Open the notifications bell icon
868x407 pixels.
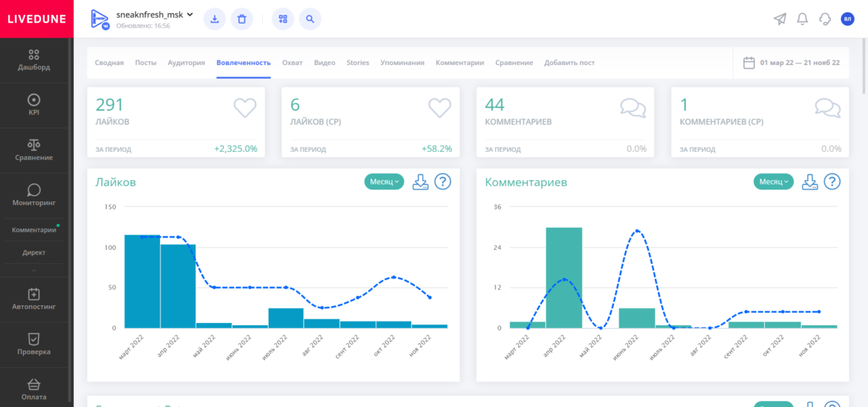click(x=802, y=19)
